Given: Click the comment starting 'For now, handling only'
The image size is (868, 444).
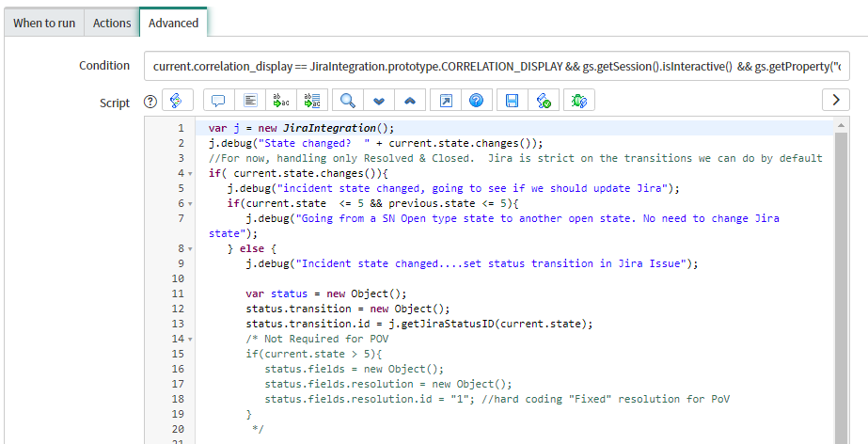Looking at the screenshot, I should pyautogui.click(x=515, y=158).
